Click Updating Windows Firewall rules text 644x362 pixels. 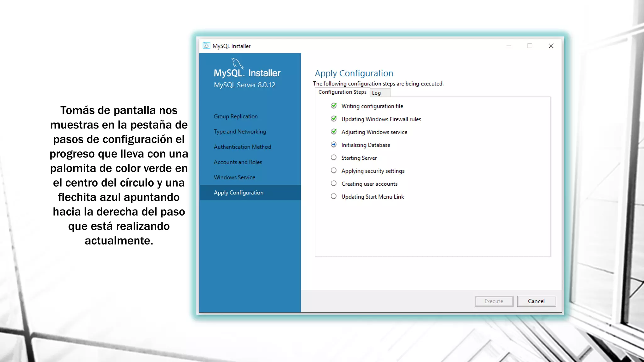tap(381, 119)
